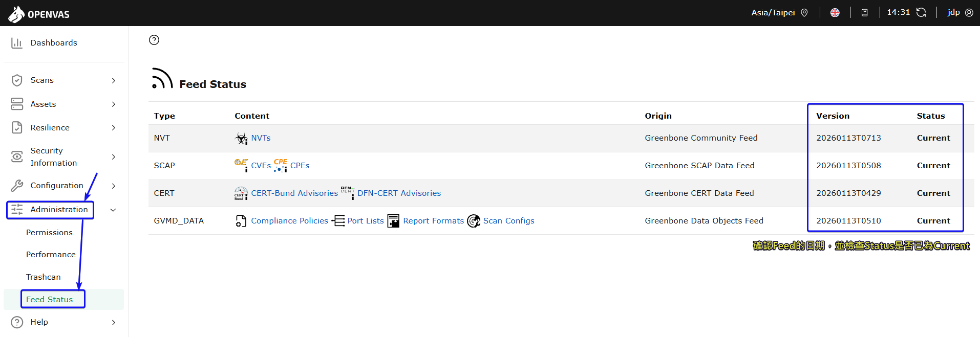The height and width of the screenshot is (337, 980).
Task: Click the Port Lists icon
Action: 338,221
